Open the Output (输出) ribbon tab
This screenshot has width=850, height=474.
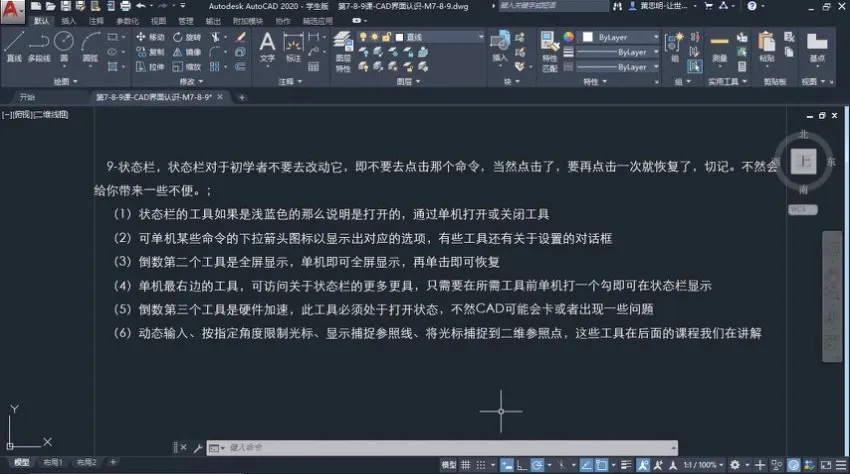(213, 21)
